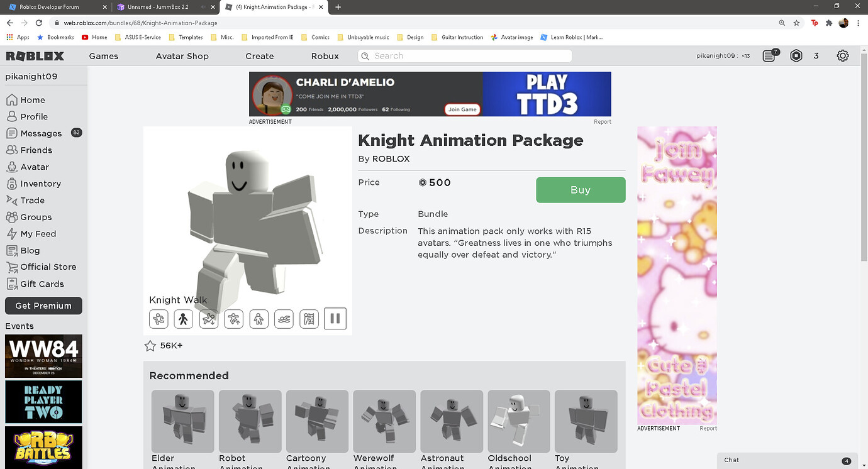
Task: Favorite the Knight Animation Package
Action: tap(150, 345)
